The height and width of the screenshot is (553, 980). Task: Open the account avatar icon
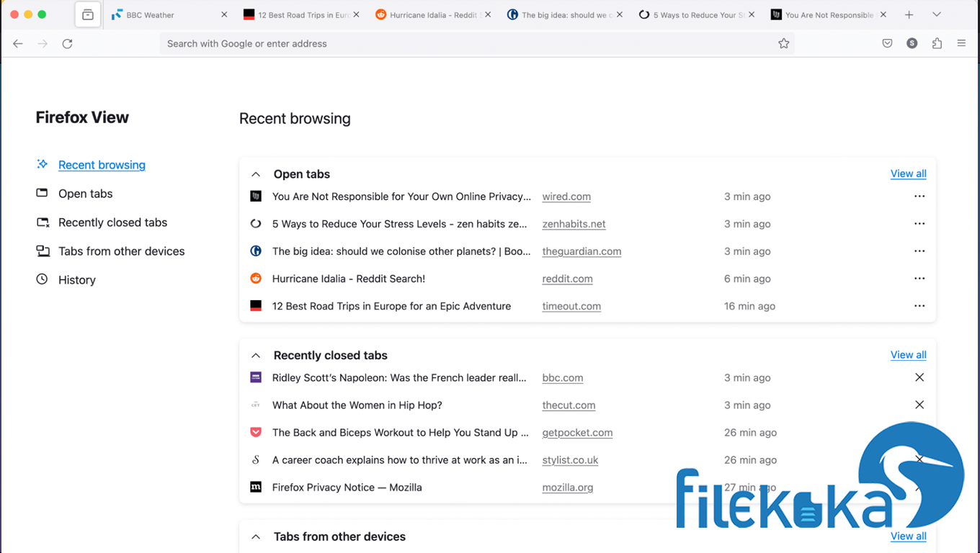pos(912,44)
